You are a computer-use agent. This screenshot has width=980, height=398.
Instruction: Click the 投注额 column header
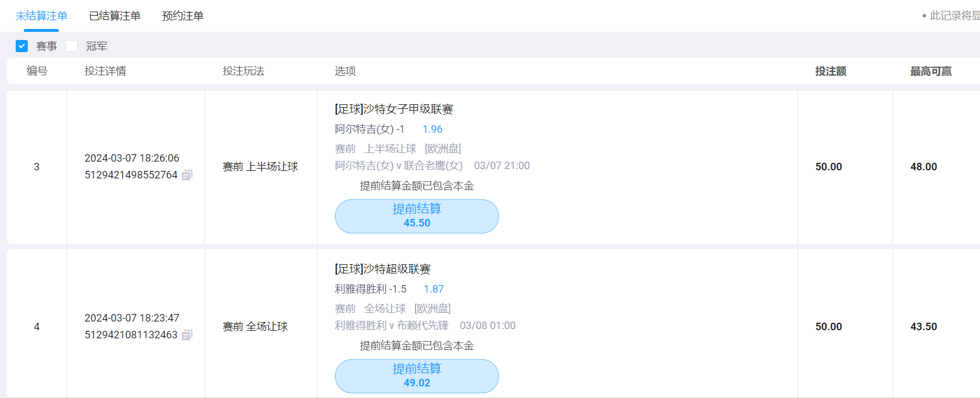(x=830, y=71)
